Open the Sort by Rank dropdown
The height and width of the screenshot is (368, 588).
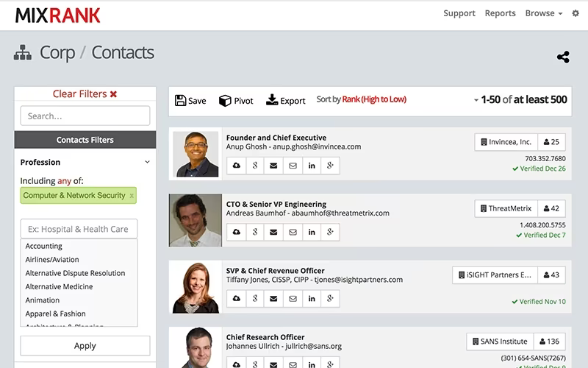click(374, 99)
